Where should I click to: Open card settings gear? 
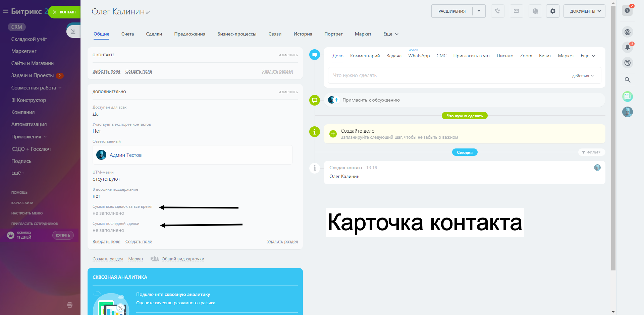tap(552, 11)
